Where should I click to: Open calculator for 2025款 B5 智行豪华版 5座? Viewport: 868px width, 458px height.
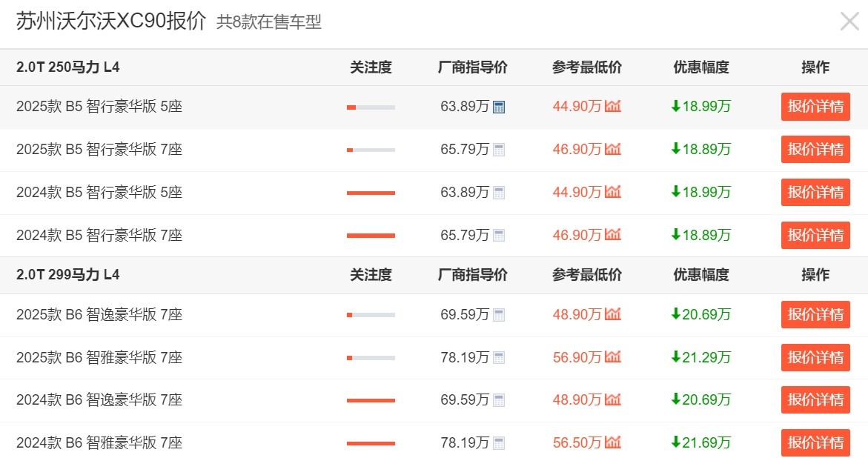pyautogui.click(x=499, y=107)
